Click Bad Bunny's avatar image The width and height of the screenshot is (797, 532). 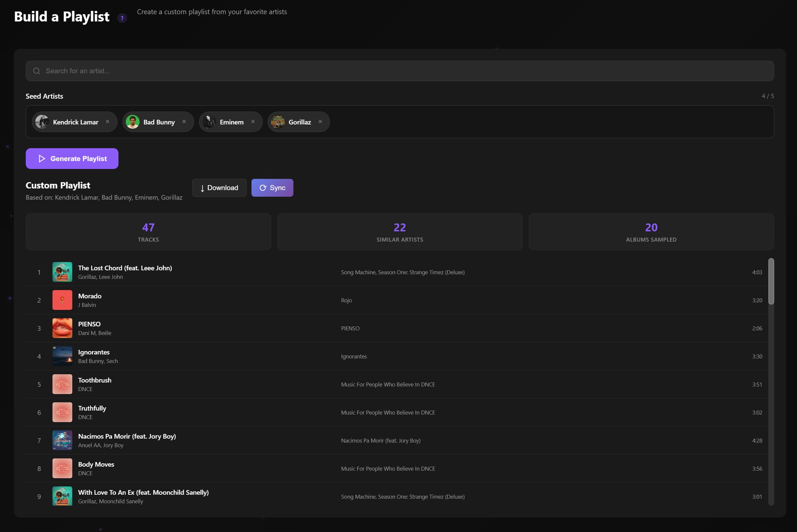click(x=133, y=122)
